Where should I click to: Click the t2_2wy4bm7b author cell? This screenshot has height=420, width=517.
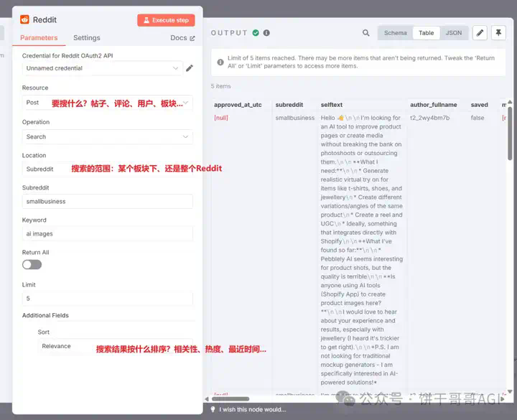click(429, 118)
